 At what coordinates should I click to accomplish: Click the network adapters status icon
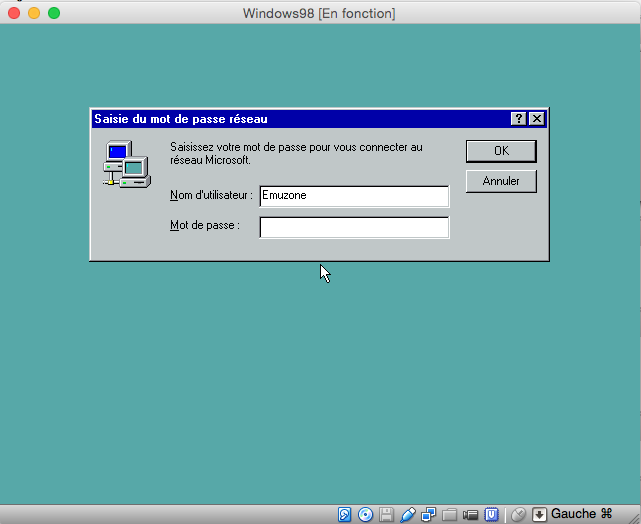click(428, 515)
